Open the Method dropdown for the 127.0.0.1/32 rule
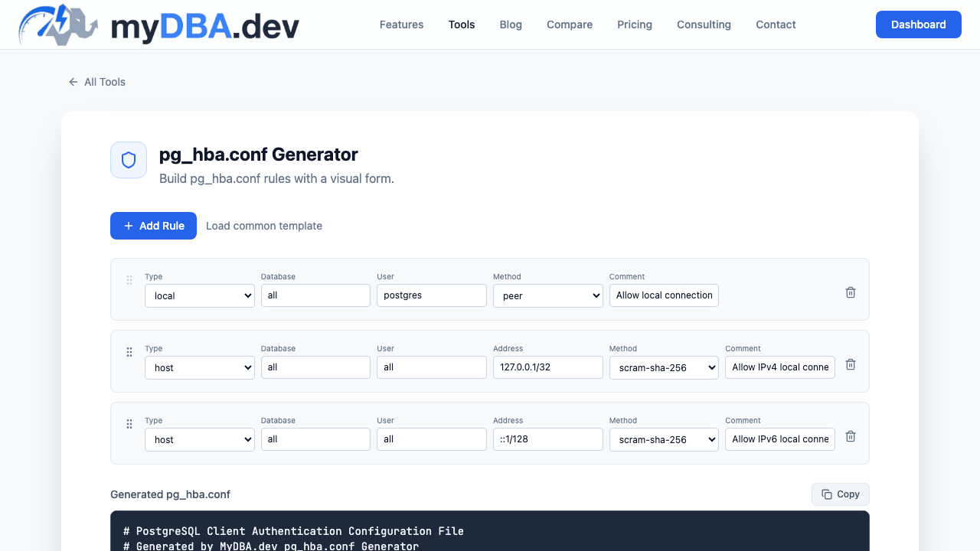Viewport: 980px width, 551px height. pos(665,367)
